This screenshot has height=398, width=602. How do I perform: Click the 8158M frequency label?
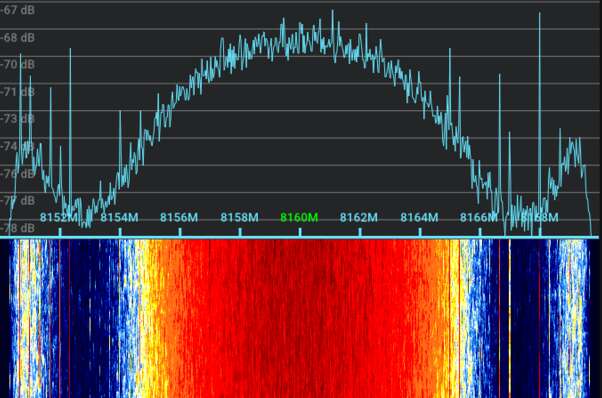coord(240,218)
